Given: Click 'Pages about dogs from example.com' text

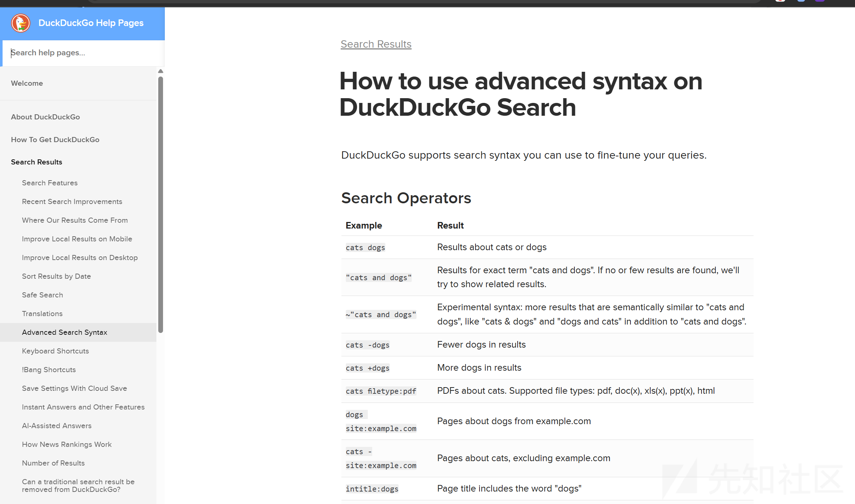Looking at the screenshot, I should click(514, 421).
